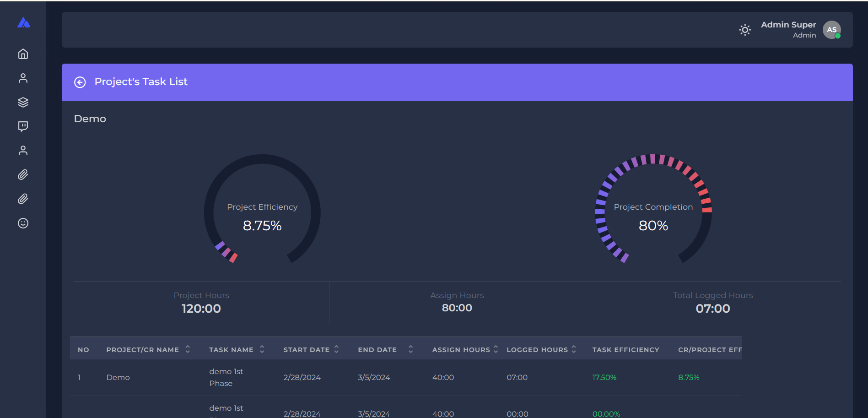Screen dimensions: 868x418
Task: Sort table by Task Name arrows
Action: (x=262, y=349)
